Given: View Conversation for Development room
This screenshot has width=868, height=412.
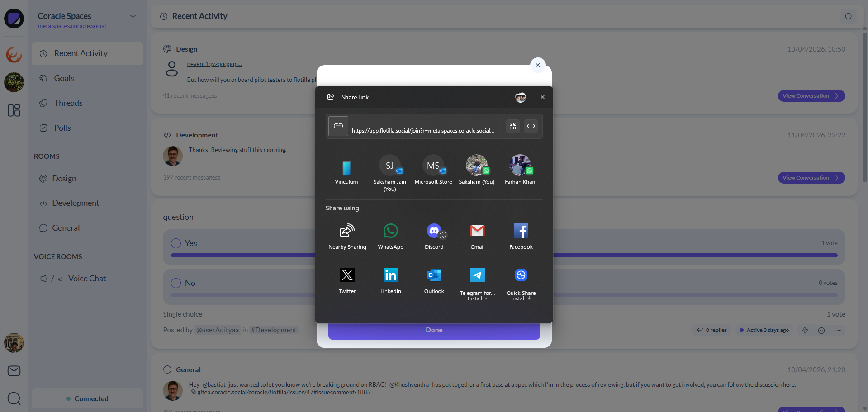Looking at the screenshot, I should point(811,178).
